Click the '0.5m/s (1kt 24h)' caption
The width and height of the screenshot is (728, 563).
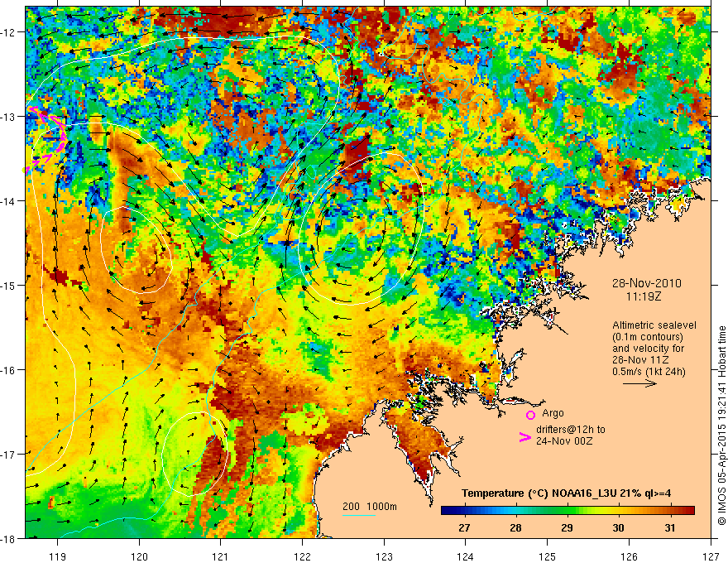[x=649, y=372]
